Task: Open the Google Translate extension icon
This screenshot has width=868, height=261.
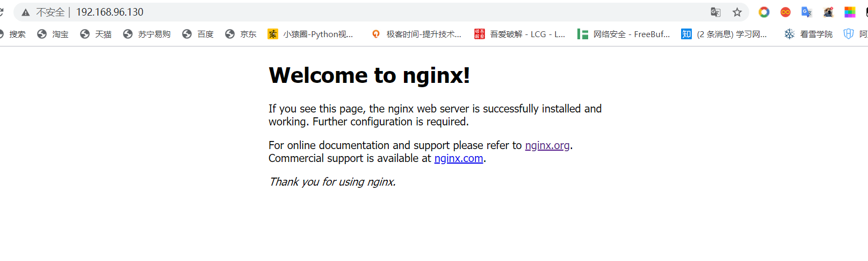Action: pyautogui.click(x=807, y=12)
